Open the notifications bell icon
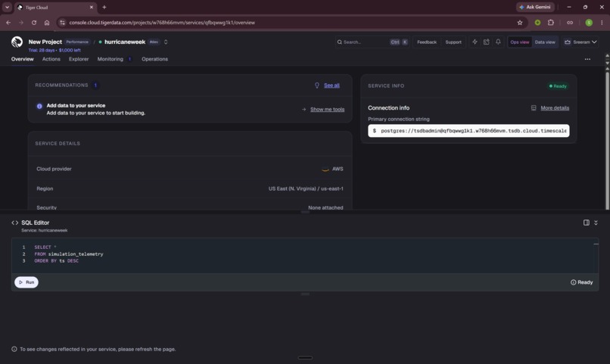Viewport: 610px width, 364px height. (x=498, y=42)
